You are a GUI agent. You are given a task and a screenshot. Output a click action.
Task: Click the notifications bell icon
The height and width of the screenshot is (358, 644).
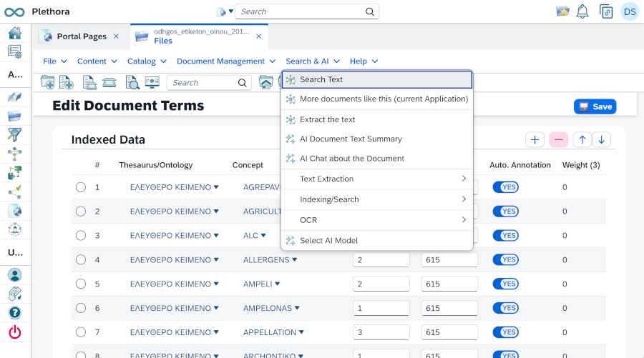click(x=582, y=11)
